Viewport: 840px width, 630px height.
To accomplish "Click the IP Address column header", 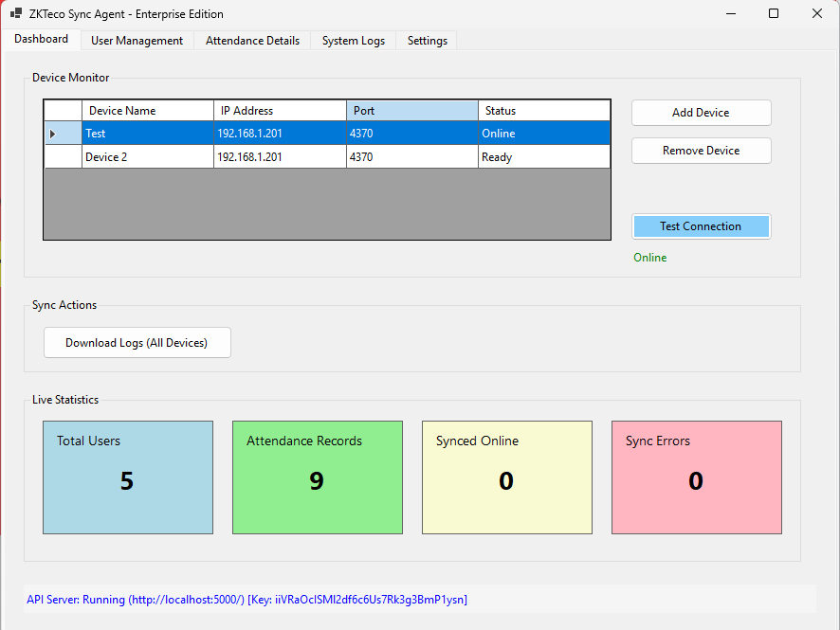I will (280, 110).
